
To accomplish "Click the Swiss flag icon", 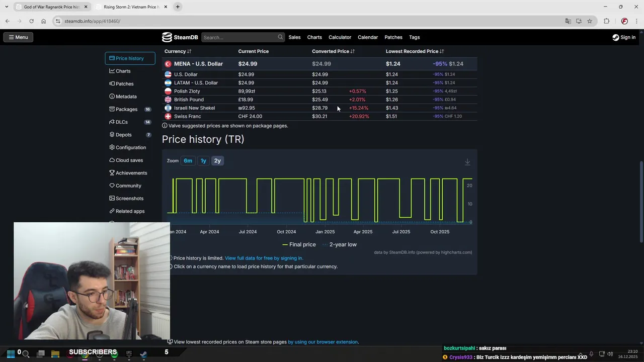I will click(x=168, y=117).
